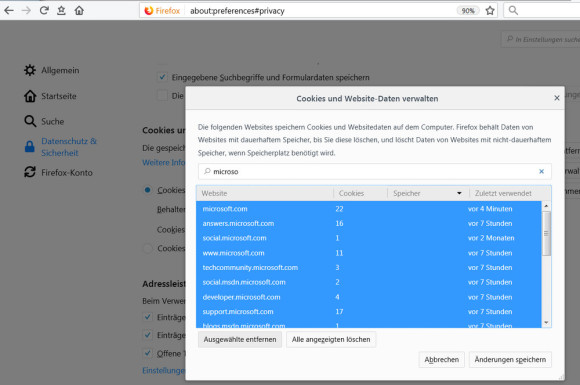Select the techcommunity.microsoft.com row

[369, 268]
